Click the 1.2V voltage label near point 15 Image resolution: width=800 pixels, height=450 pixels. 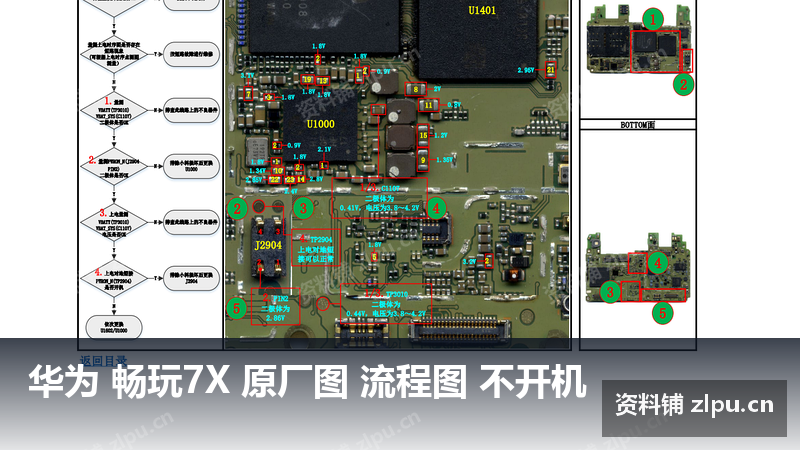[x=441, y=135]
